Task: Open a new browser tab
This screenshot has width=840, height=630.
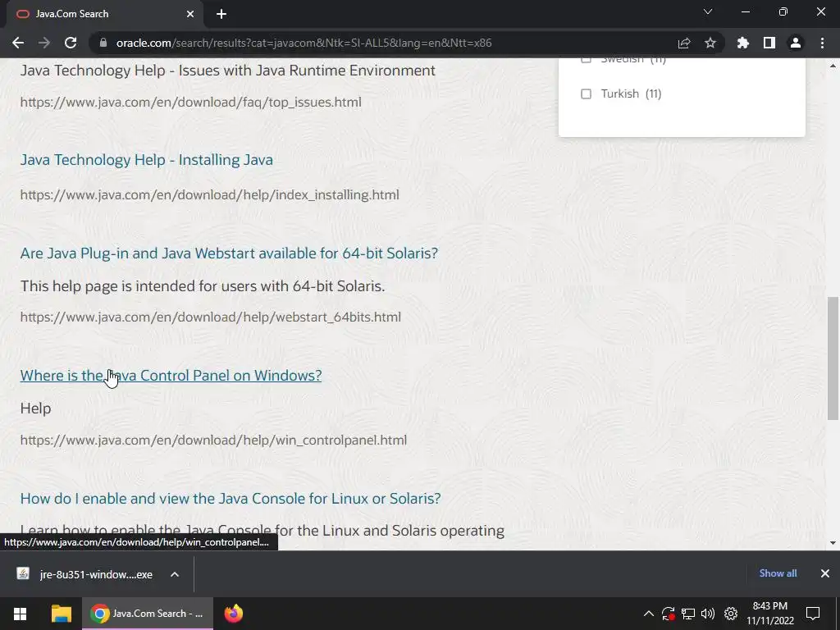Action: coord(221,14)
